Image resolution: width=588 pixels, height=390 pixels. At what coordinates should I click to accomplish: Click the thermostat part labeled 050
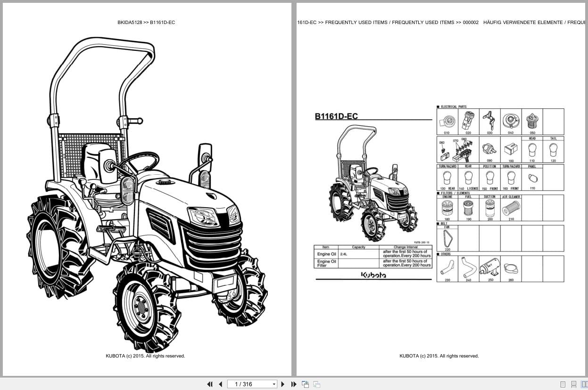click(x=532, y=121)
